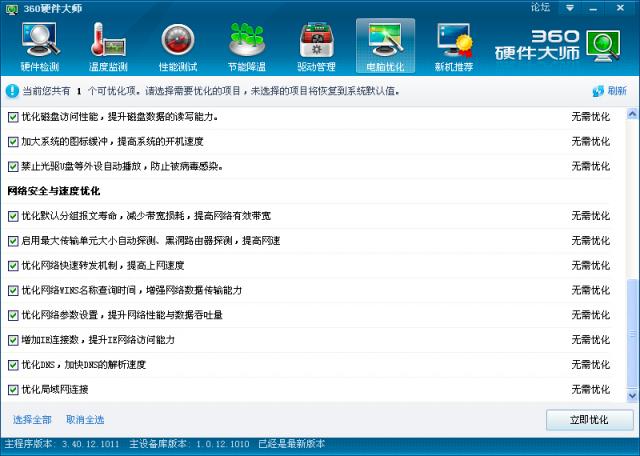The width and height of the screenshot is (640, 456).
Task: Click the 网络安全与速度优化 section heading
Action: click(x=54, y=191)
